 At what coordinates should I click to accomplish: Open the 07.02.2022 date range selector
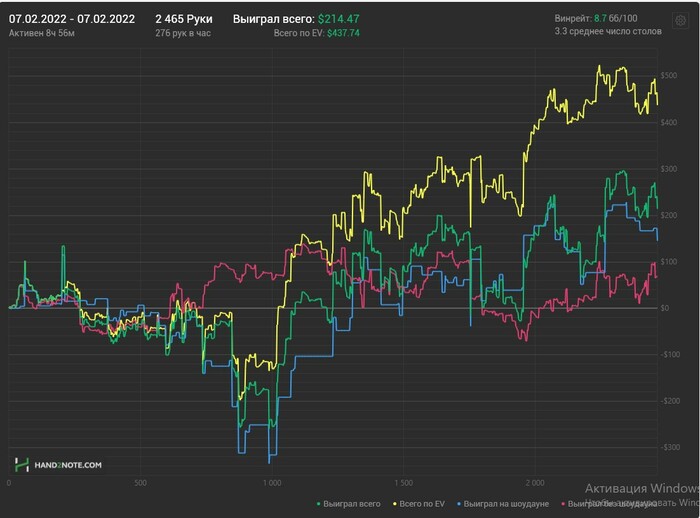point(75,19)
